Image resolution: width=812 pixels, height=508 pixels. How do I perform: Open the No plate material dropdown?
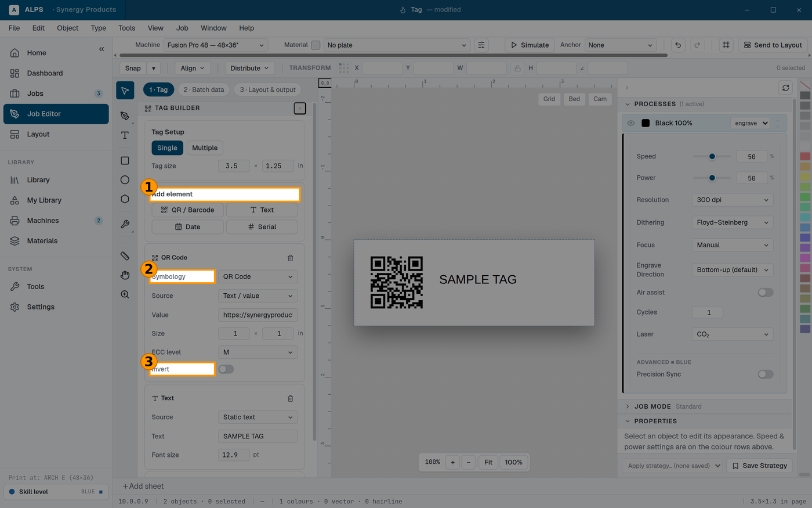point(397,45)
